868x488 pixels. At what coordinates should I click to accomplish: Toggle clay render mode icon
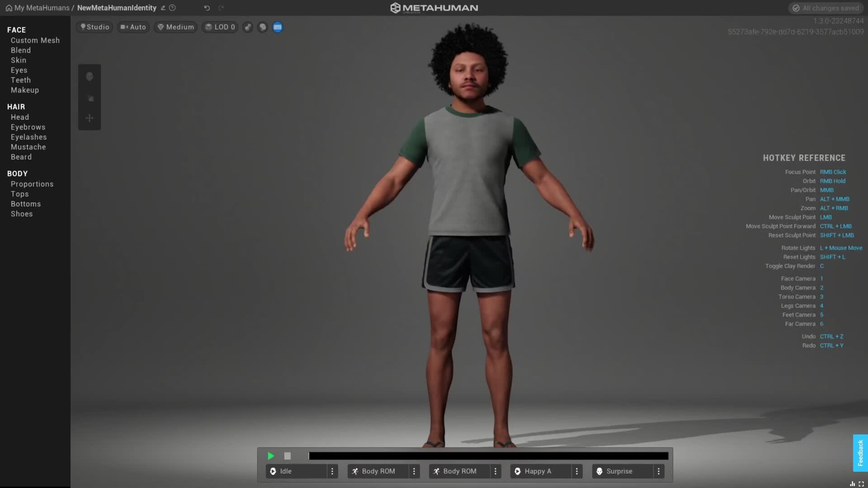(x=262, y=27)
